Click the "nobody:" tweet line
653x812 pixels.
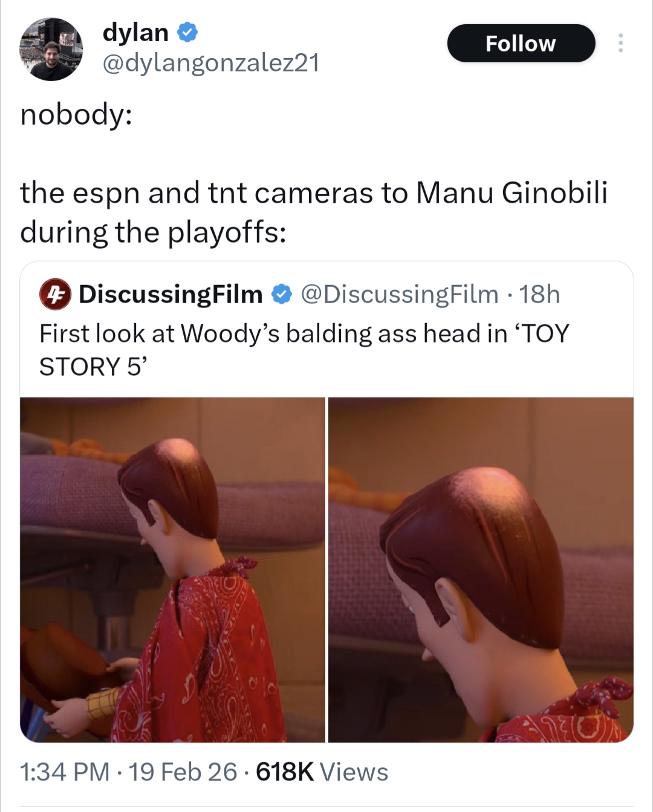(x=76, y=114)
